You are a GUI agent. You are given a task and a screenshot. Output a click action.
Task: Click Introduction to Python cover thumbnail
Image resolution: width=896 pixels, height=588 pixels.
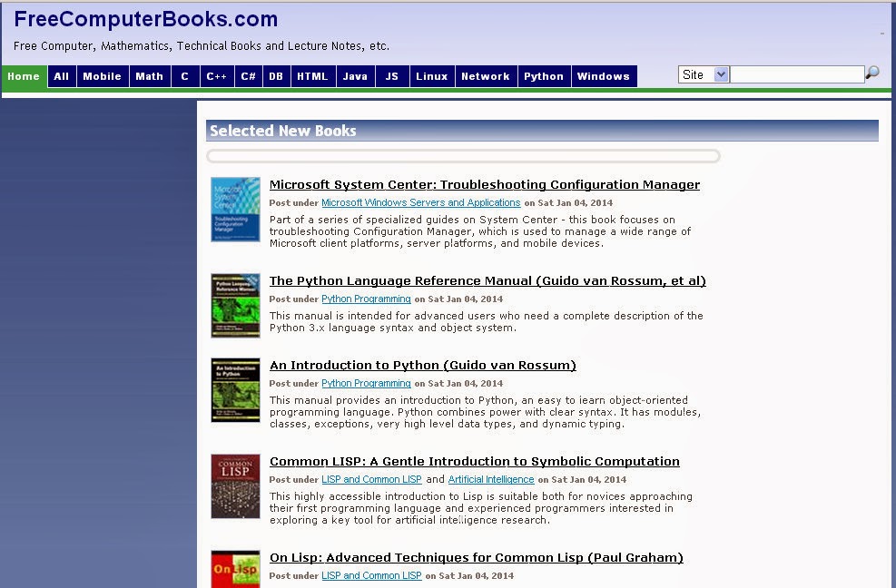coord(235,390)
